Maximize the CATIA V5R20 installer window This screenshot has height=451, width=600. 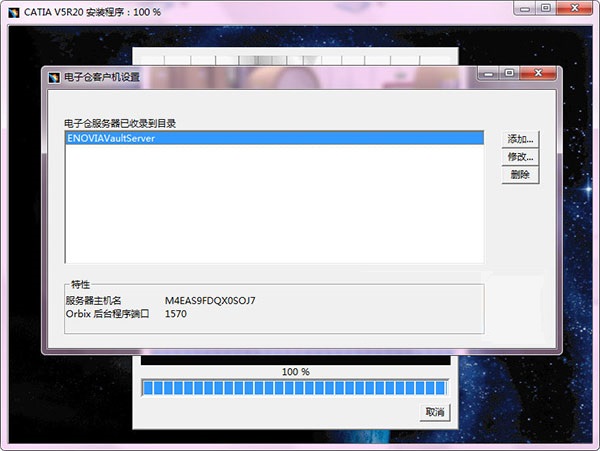coord(546,8)
